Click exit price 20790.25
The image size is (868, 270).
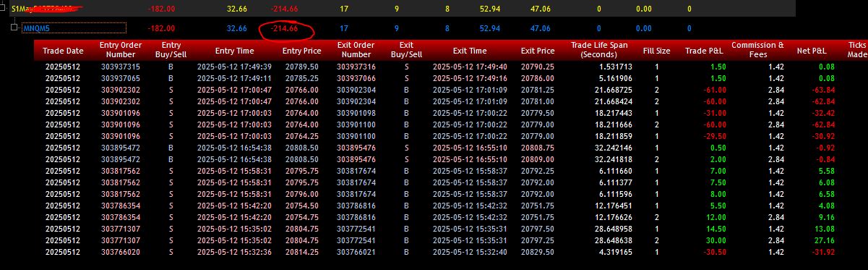(x=538, y=67)
